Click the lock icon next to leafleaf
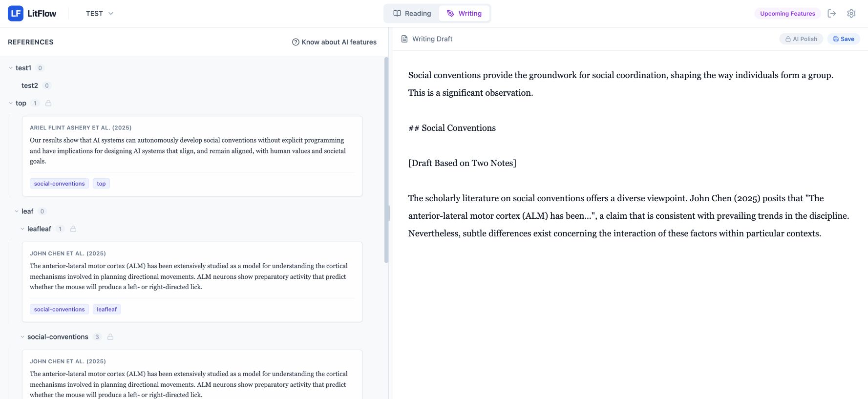Image resolution: width=868 pixels, height=399 pixels. pos(73,229)
